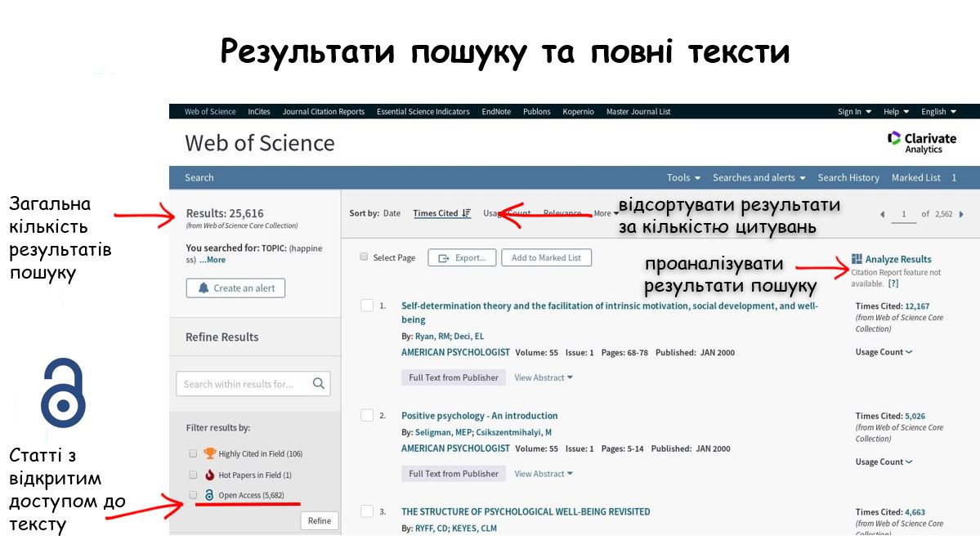Click the Search tab in blue bar
The image size is (980, 549).
coord(199,177)
